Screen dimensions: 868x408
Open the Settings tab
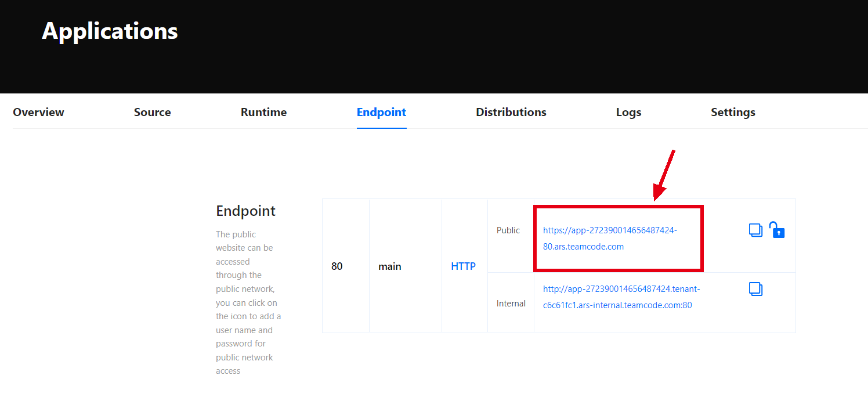[733, 112]
